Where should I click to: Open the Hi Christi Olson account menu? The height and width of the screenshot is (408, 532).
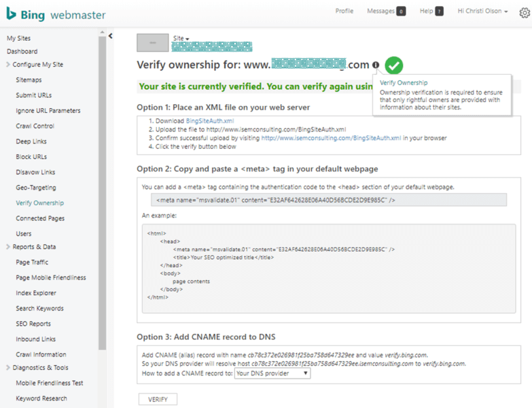pos(482,11)
